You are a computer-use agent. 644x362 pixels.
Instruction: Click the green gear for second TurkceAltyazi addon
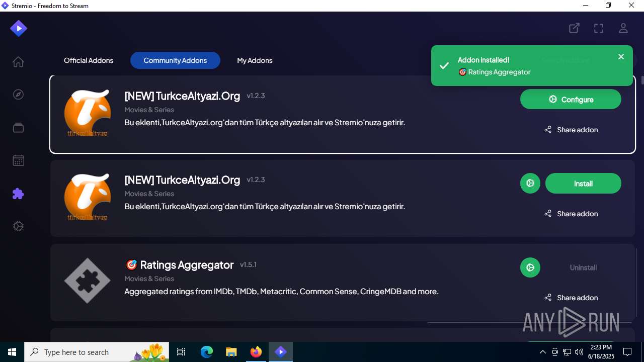[x=530, y=183]
